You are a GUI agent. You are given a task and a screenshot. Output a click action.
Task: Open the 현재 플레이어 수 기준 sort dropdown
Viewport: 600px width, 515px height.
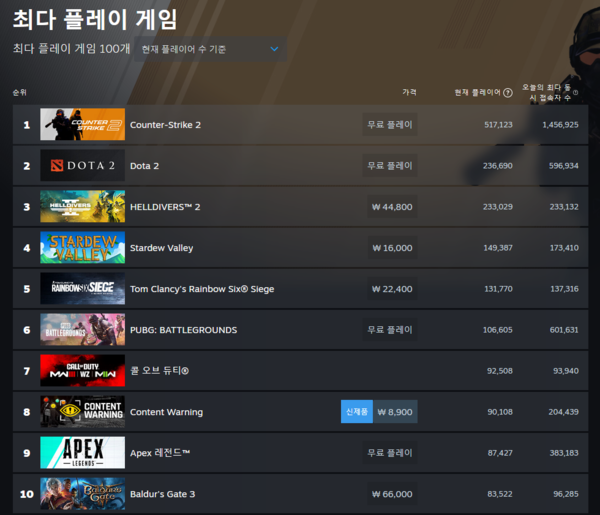[210, 49]
